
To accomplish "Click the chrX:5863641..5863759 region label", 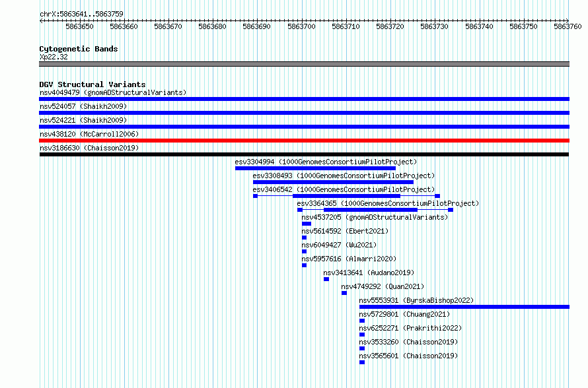I will [81, 14].
